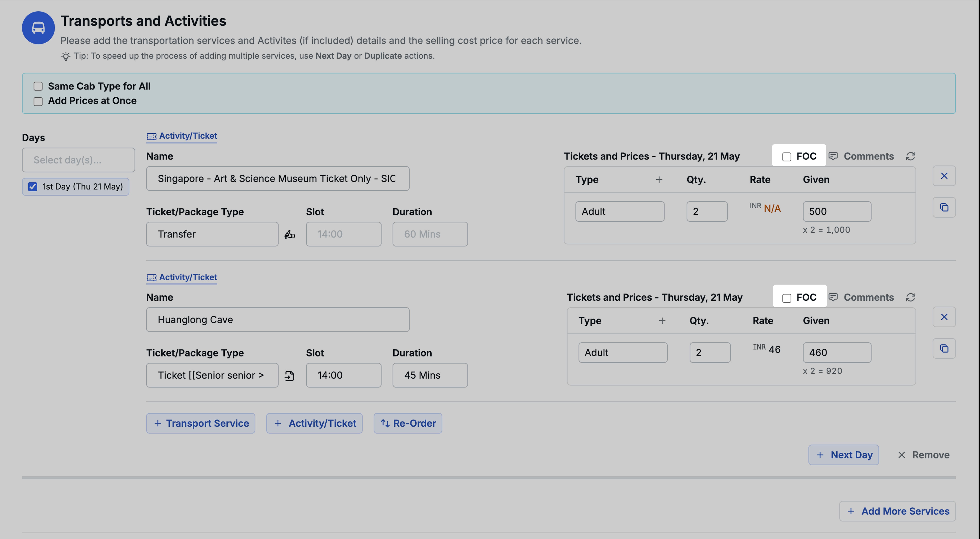Open Adult type selector for Singapore museum

tap(620, 212)
